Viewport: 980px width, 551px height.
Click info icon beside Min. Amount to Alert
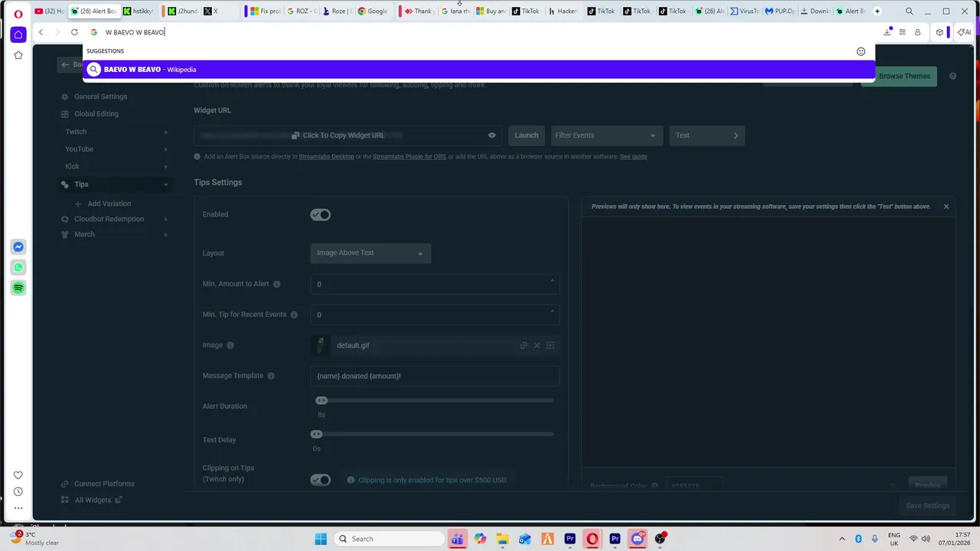[x=277, y=284]
